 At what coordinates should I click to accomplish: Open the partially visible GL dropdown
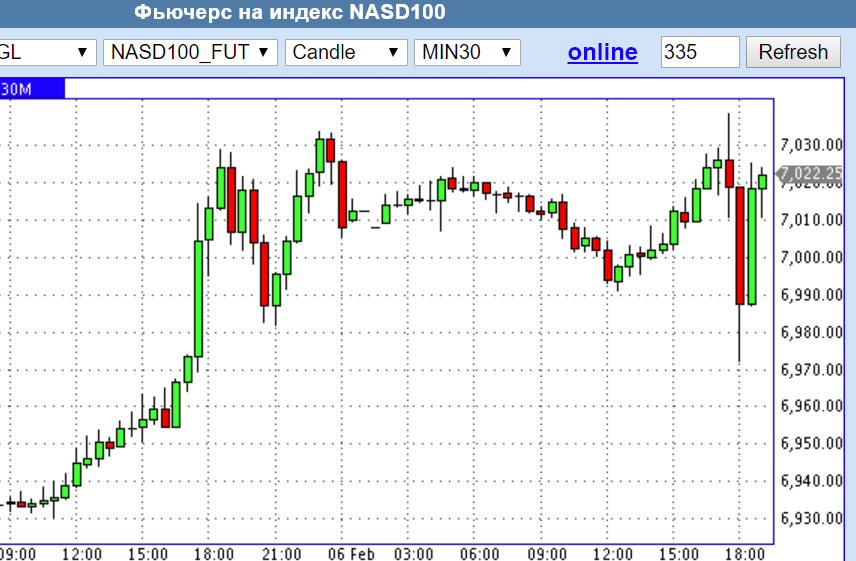tap(47, 52)
